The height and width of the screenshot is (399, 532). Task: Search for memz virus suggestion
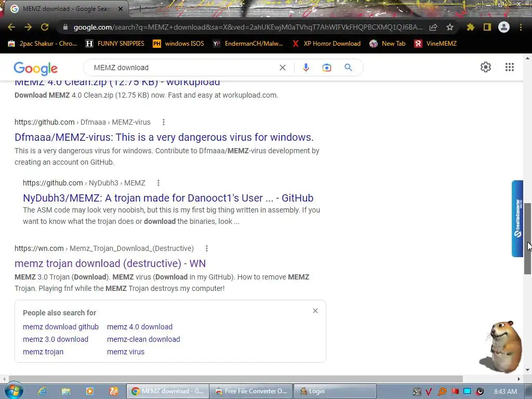(x=126, y=352)
